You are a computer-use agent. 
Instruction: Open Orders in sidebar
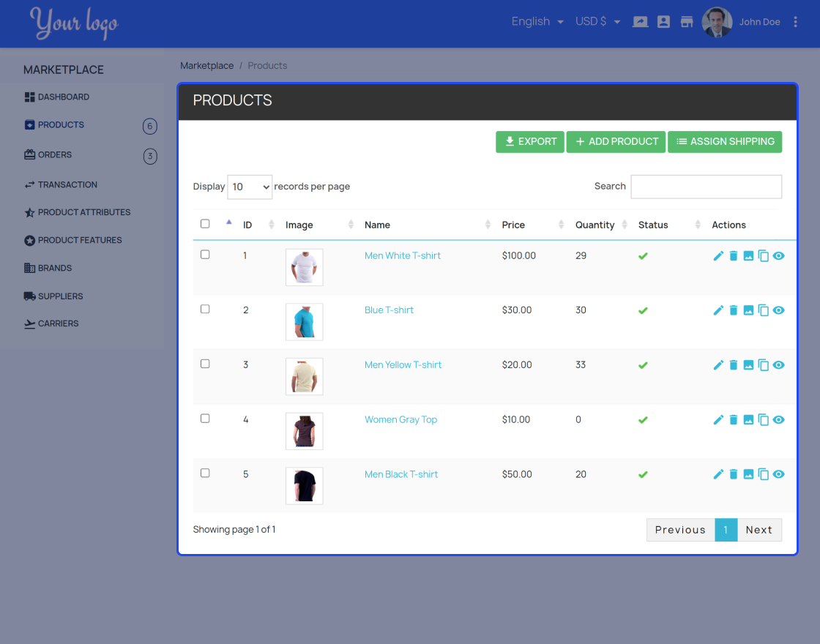click(48, 154)
